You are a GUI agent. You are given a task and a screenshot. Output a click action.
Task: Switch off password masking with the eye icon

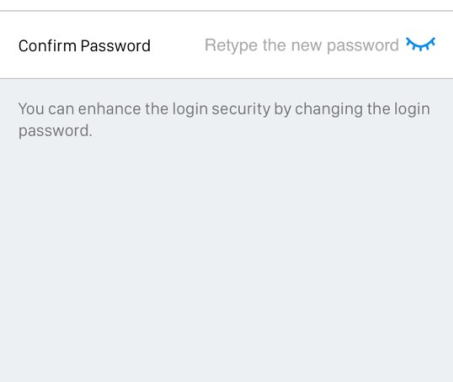click(420, 44)
